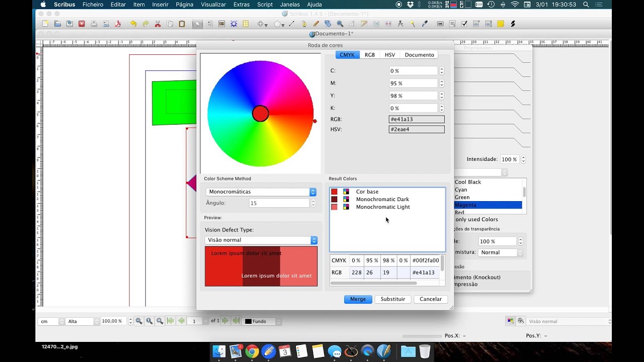Viewport: 644px width, 362px height.
Task: Click the red Close document icon
Action: [x=82, y=24]
